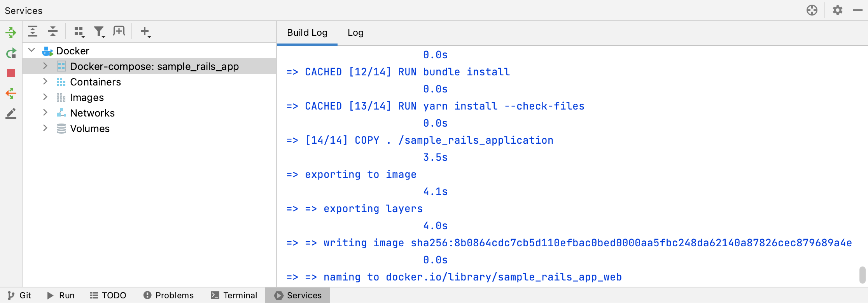Image resolution: width=868 pixels, height=303 pixels.
Task: Open the Filter options funnel icon
Action: [x=100, y=32]
